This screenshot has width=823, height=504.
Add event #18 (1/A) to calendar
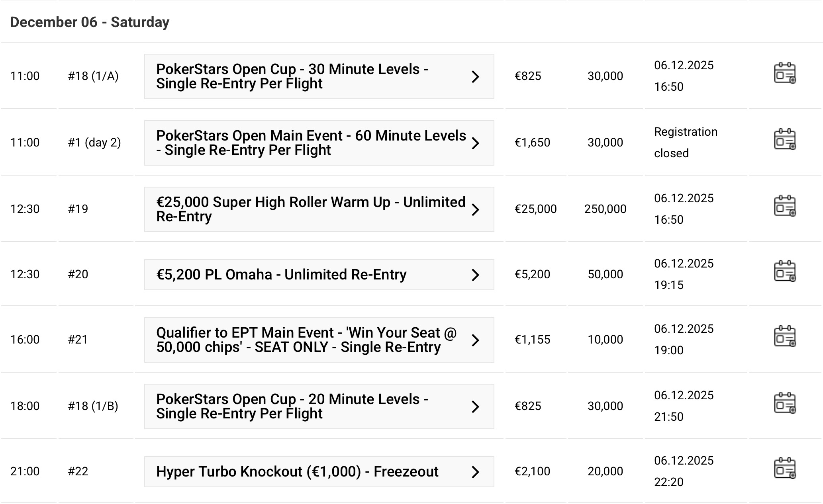784,73
